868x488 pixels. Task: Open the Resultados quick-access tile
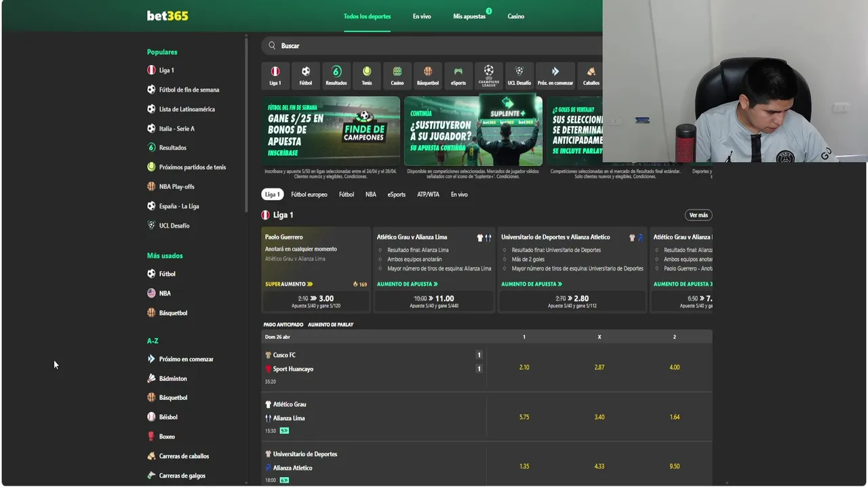tap(336, 75)
